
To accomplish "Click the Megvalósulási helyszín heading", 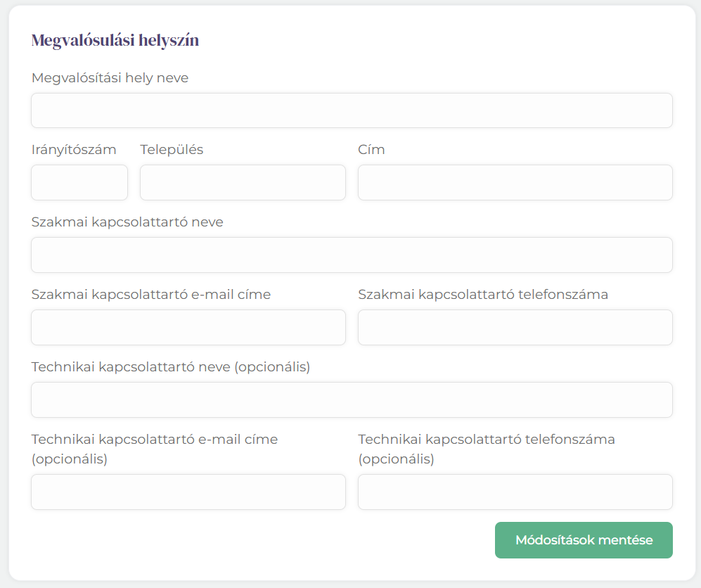I will point(115,40).
